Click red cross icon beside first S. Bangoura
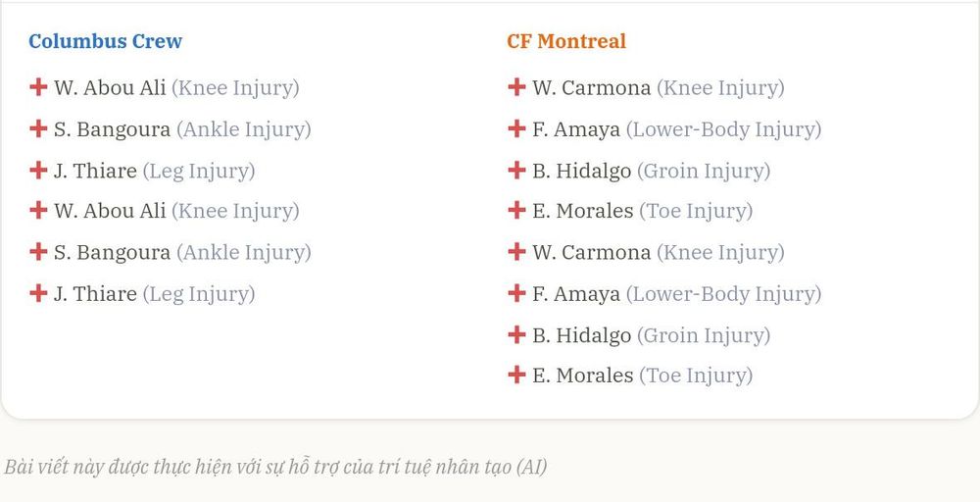This screenshot has height=502, width=980. point(38,128)
